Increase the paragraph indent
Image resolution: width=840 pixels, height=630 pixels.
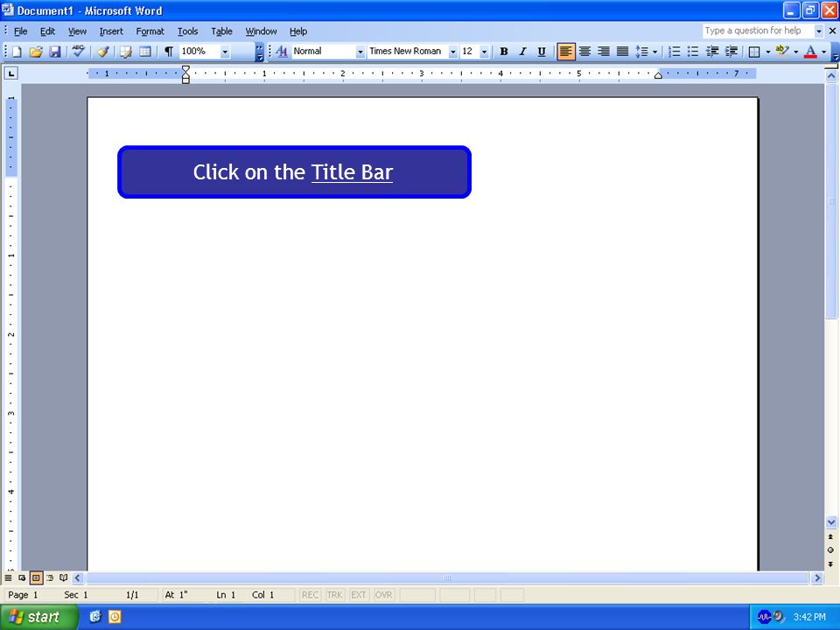(731, 52)
